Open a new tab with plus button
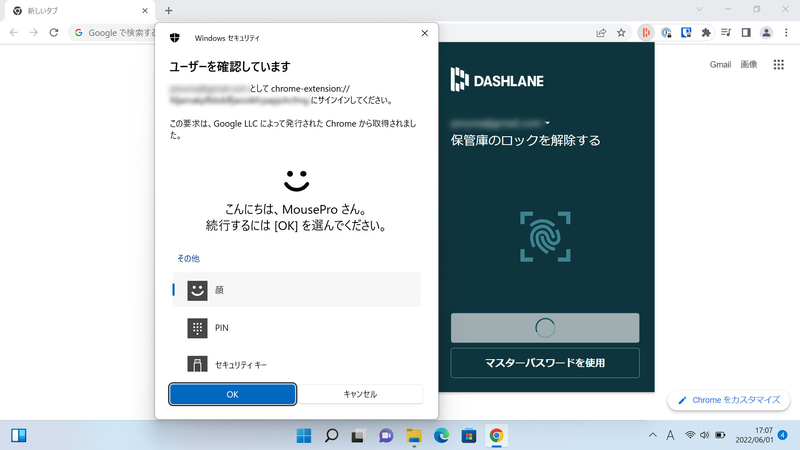The width and height of the screenshot is (800, 450). point(169,10)
